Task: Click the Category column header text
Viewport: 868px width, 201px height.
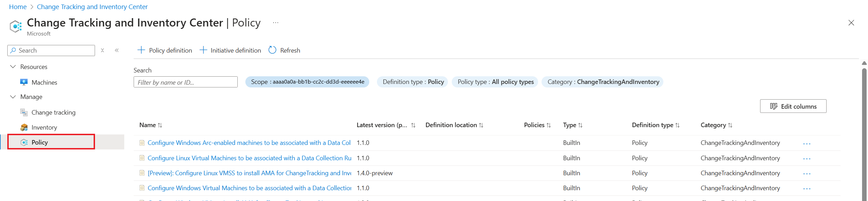Action: point(713,125)
